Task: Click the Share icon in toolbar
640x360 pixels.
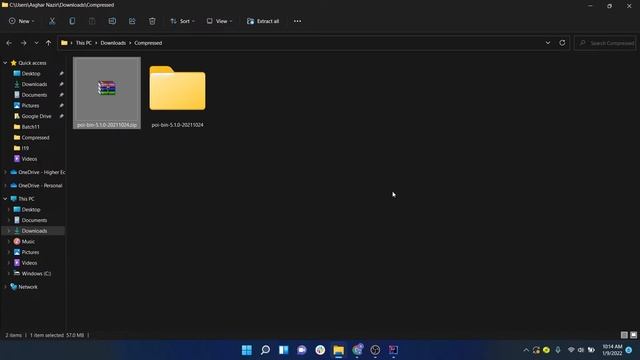Action: (132, 21)
